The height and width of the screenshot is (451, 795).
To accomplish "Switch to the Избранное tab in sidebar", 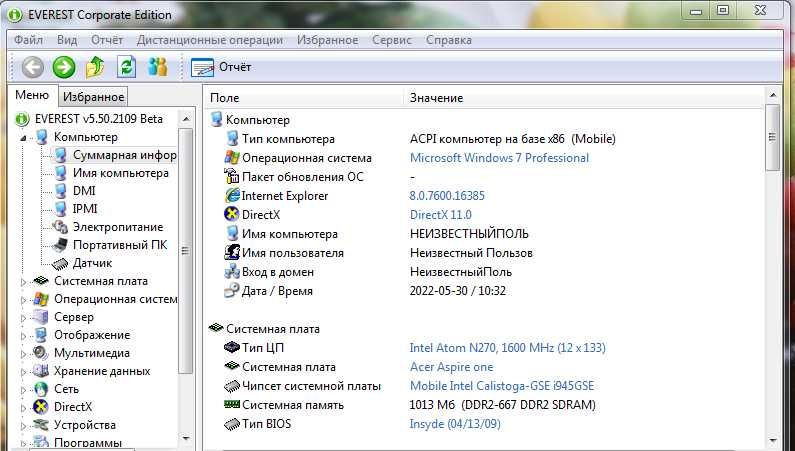I will (93, 97).
